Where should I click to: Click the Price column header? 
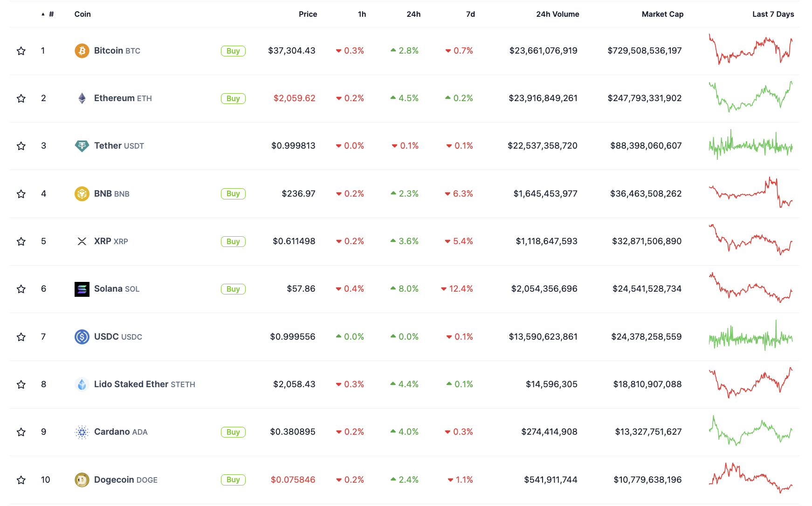click(x=308, y=14)
